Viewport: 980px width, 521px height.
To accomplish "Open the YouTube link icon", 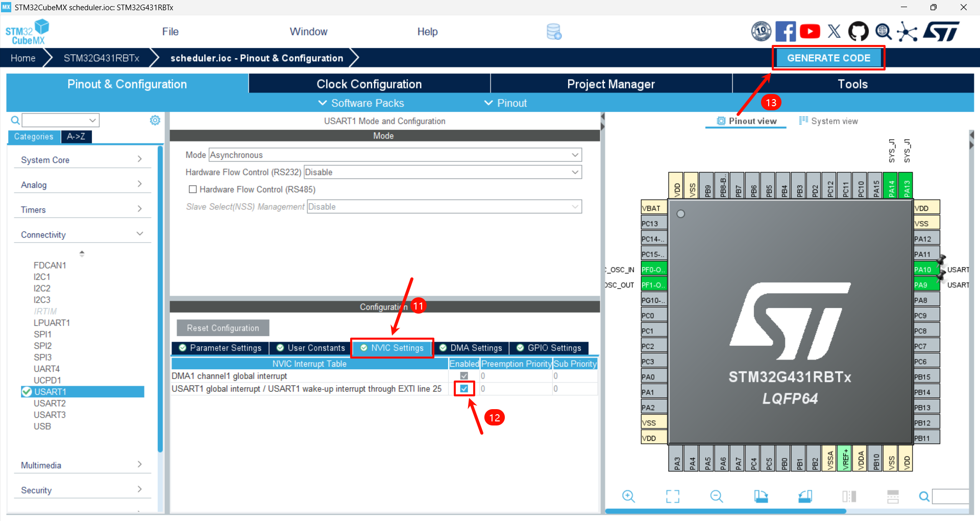I will [810, 31].
